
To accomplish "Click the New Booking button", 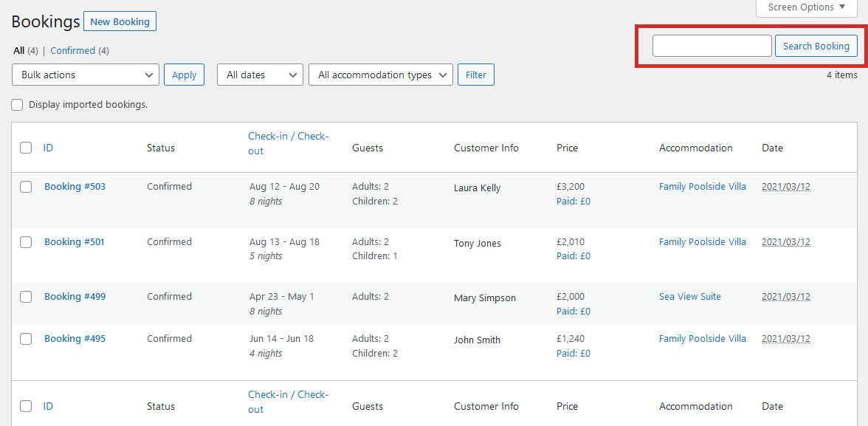I will (x=120, y=21).
